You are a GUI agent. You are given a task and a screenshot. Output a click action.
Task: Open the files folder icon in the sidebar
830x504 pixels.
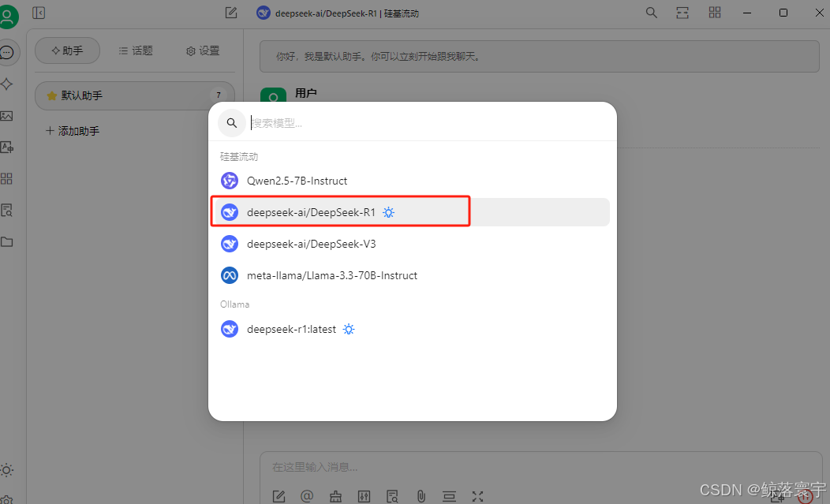tap(8, 241)
